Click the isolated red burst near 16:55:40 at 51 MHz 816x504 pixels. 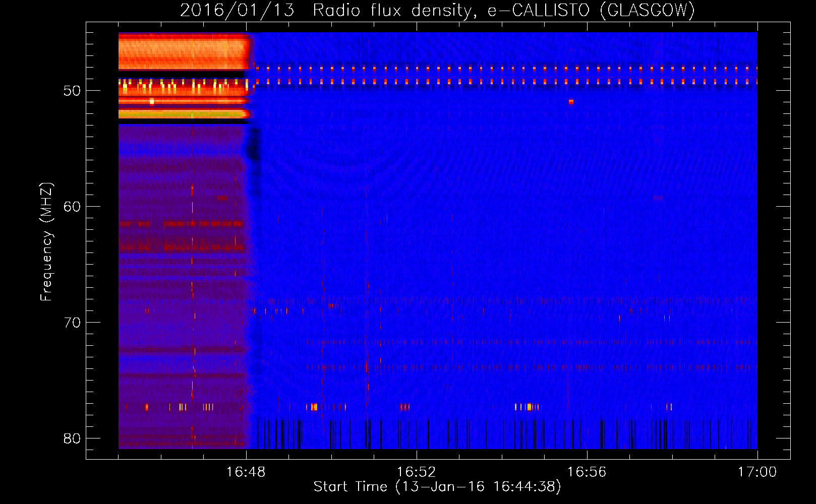tap(571, 102)
